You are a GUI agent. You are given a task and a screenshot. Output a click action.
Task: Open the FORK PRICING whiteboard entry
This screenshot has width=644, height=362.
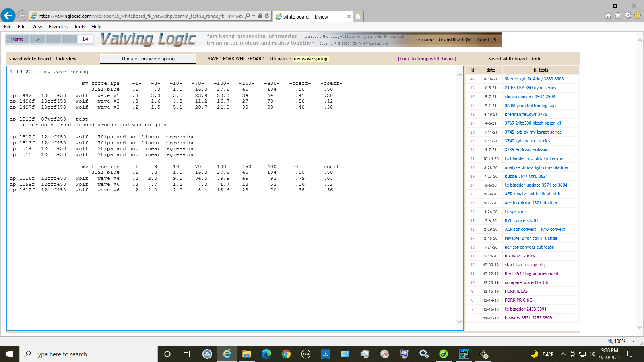(x=518, y=300)
